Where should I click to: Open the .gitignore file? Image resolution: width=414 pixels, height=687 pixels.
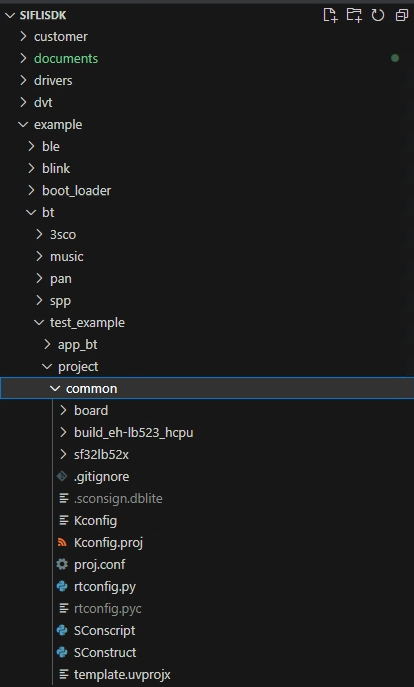point(101,476)
